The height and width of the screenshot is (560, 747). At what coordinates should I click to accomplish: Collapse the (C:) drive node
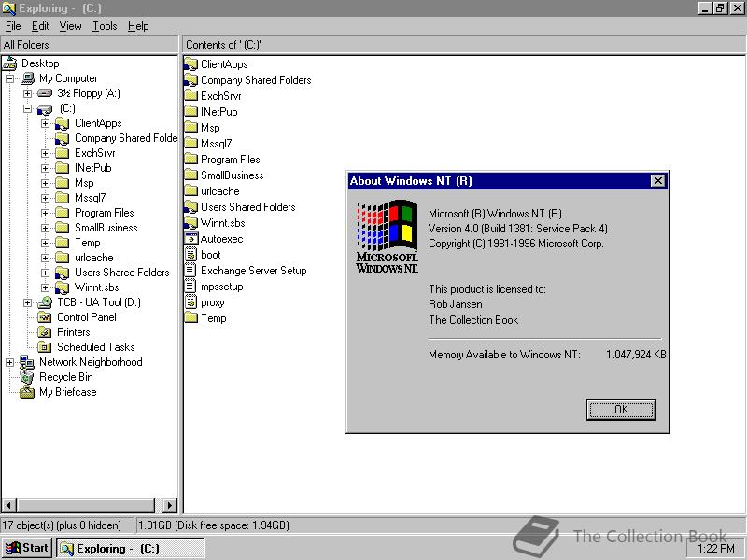(28, 108)
